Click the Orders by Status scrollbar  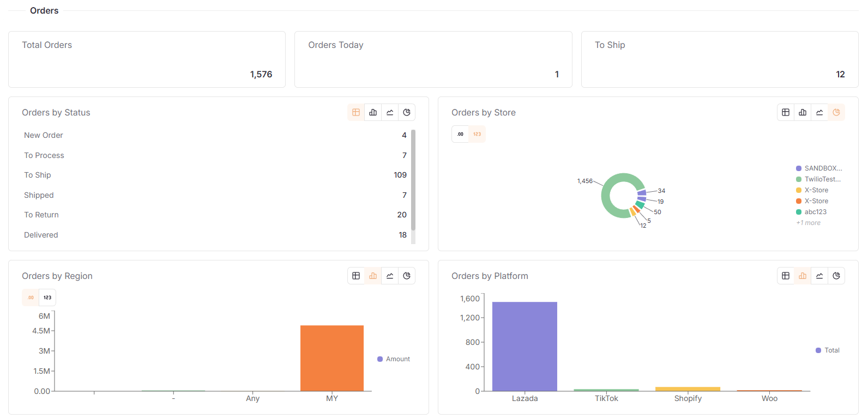point(413,180)
